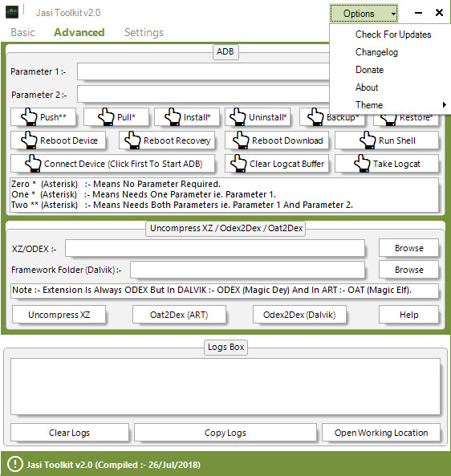Image resolution: width=451 pixels, height=476 pixels.
Task: Click the Copy Logs button
Action: (225, 433)
